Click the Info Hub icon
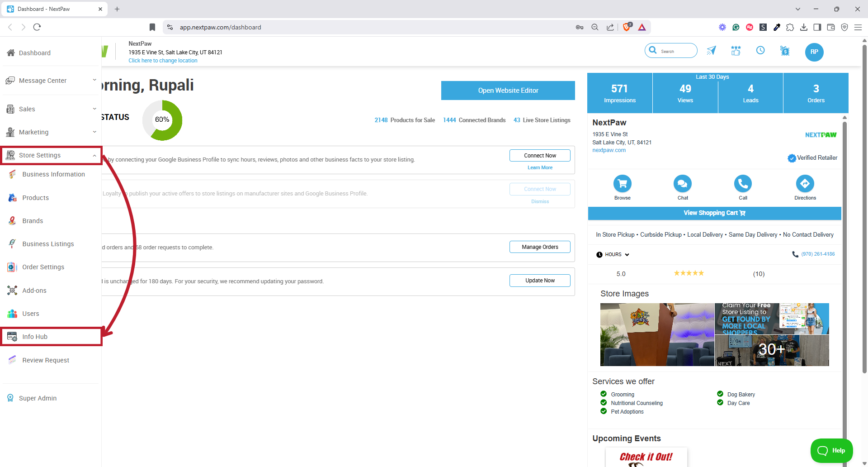868x467 pixels. [12, 337]
